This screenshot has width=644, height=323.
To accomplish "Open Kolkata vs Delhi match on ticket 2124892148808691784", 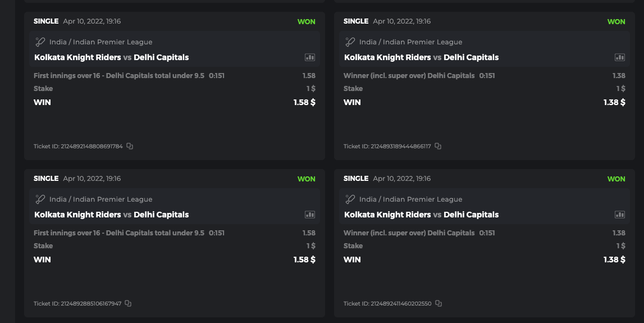I will [111, 57].
